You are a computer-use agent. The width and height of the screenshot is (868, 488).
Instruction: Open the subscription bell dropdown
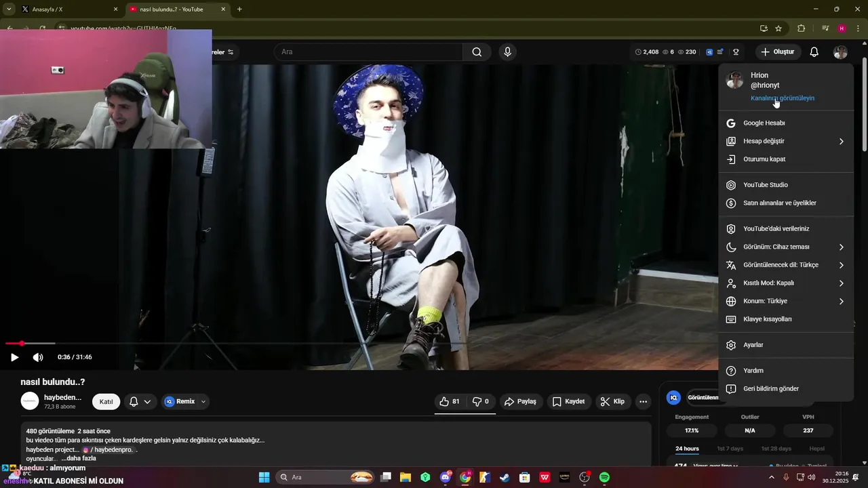(x=140, y=402)
